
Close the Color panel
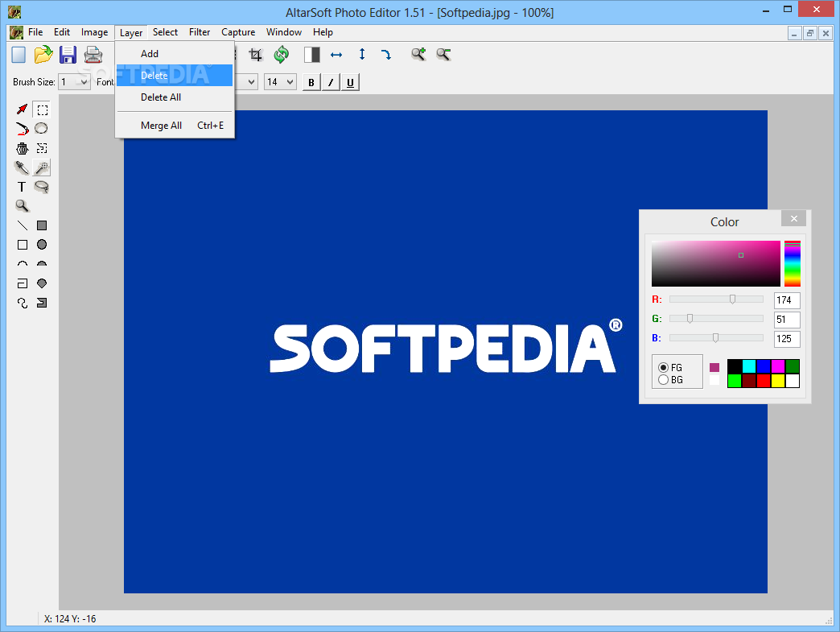(x=793, y=218)
